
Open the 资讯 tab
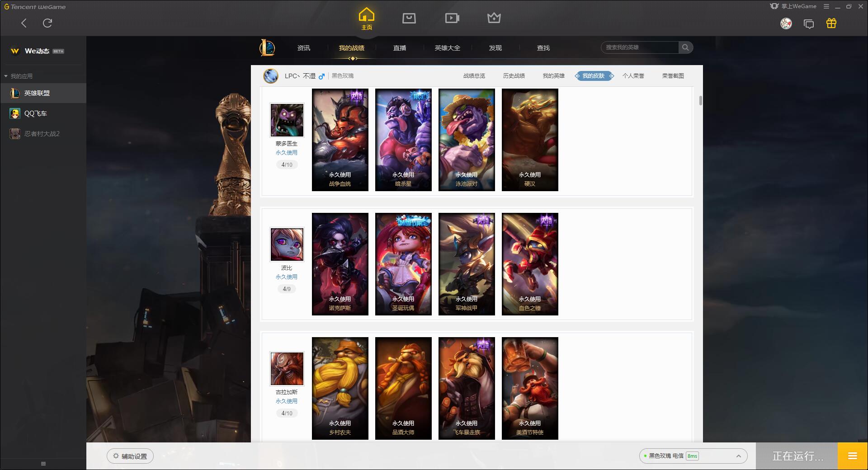click(x=304, y=48)
